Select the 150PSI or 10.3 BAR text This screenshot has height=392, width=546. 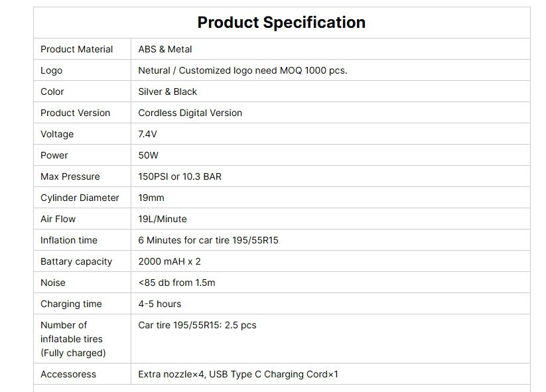[180, 176]
